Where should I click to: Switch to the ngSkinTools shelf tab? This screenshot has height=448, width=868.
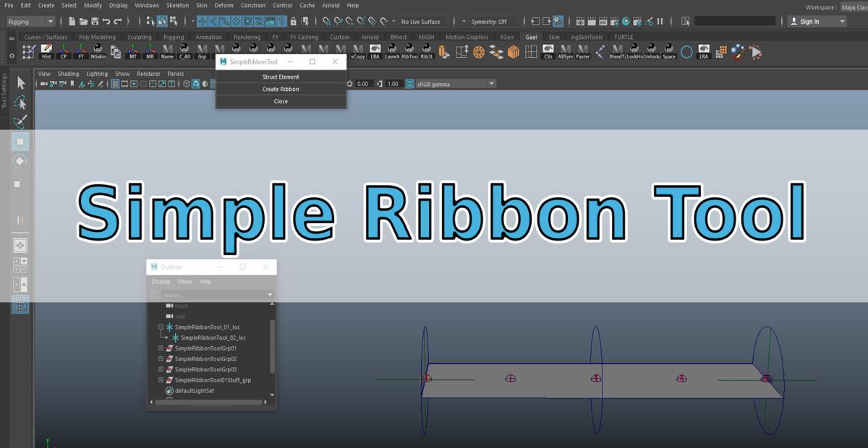(x=586, y=37)
